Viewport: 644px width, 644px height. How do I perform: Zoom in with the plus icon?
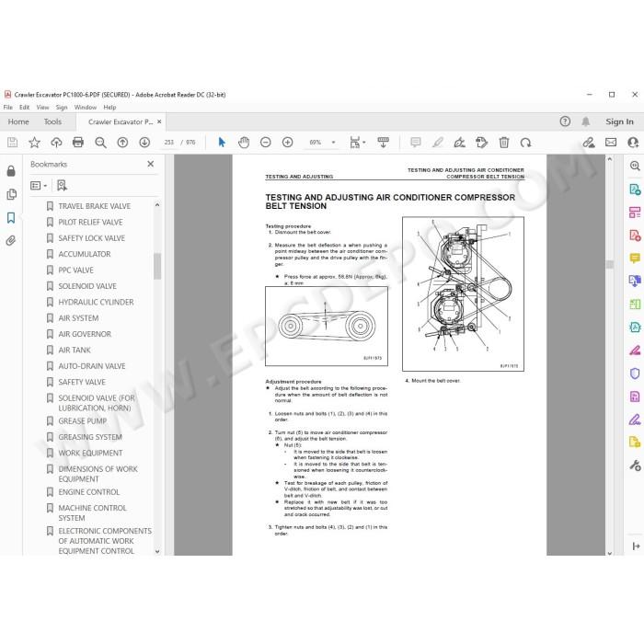pyautogui.click(x=287, y=143)
